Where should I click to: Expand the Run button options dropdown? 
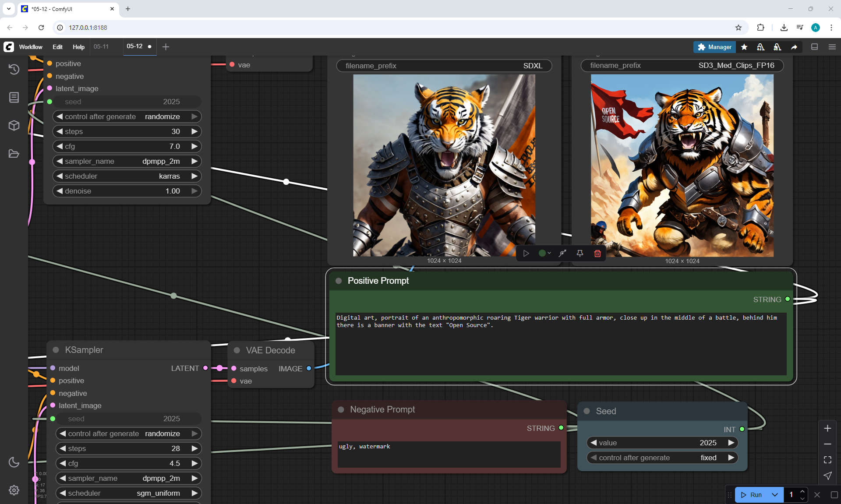click(774, 495)
